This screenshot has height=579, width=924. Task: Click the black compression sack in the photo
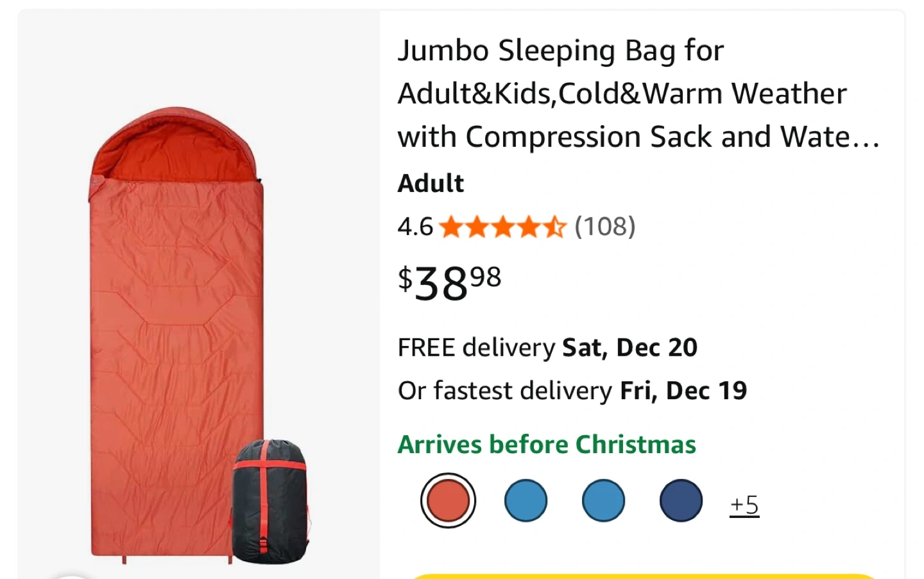pyautogui.click(x=270, y=502)
